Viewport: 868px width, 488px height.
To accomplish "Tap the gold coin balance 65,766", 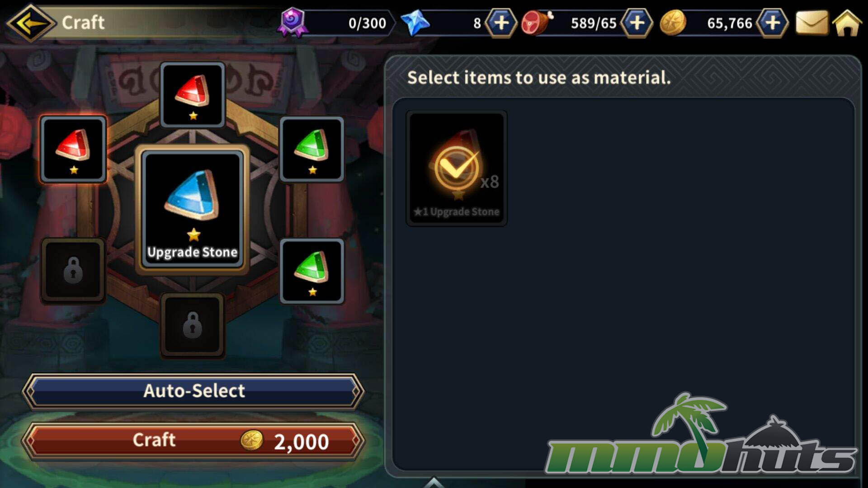I will pos(730,23).
